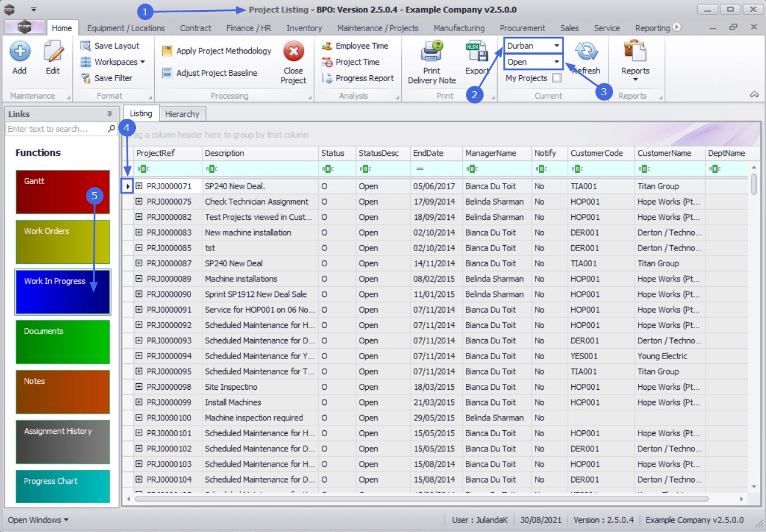Open the Employee Time analysis

(355, 46)
